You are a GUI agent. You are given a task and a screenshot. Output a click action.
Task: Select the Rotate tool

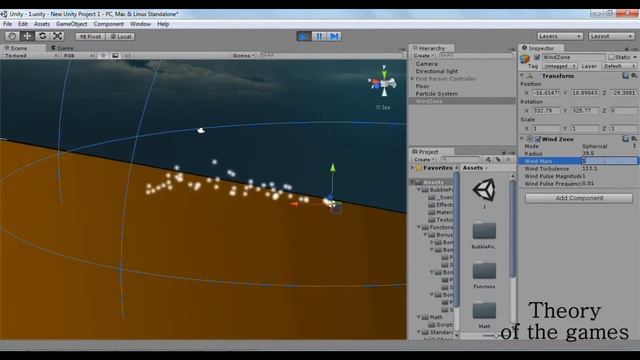42,36
